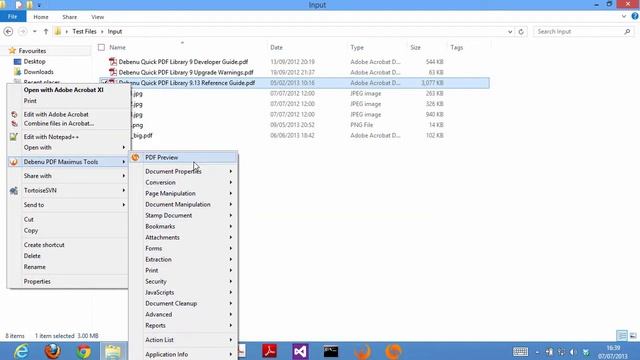Click the Downloads folder icon in sidebar
The image size is (640, 360).
coord(17,72)
